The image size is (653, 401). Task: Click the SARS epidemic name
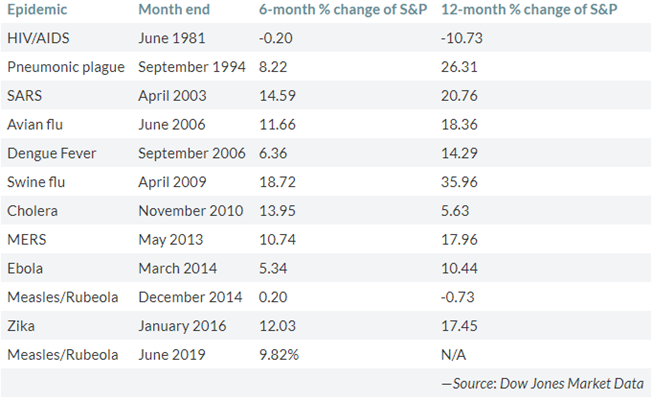[x=25, y=96]
